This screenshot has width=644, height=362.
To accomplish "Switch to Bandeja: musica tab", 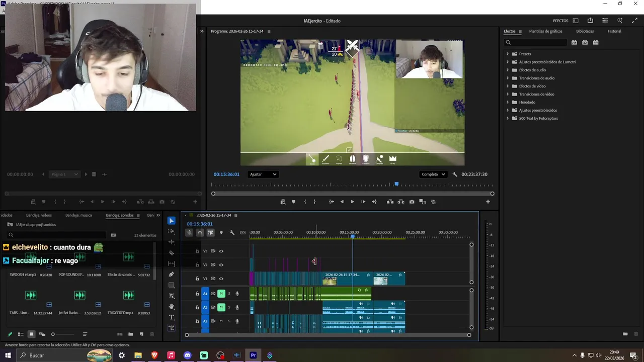I will pos(78,215).
